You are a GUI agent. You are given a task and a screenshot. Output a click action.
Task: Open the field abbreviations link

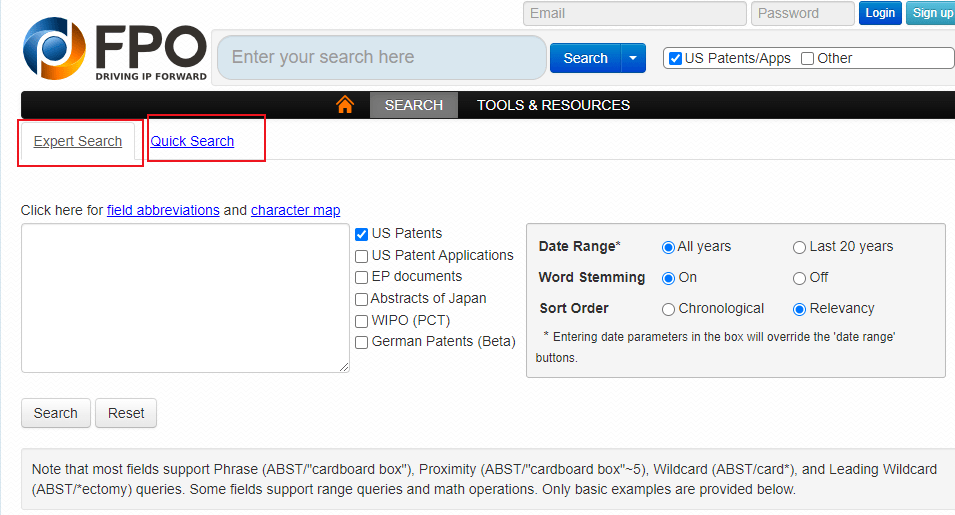pyautogui.click(x=163, y=210)
